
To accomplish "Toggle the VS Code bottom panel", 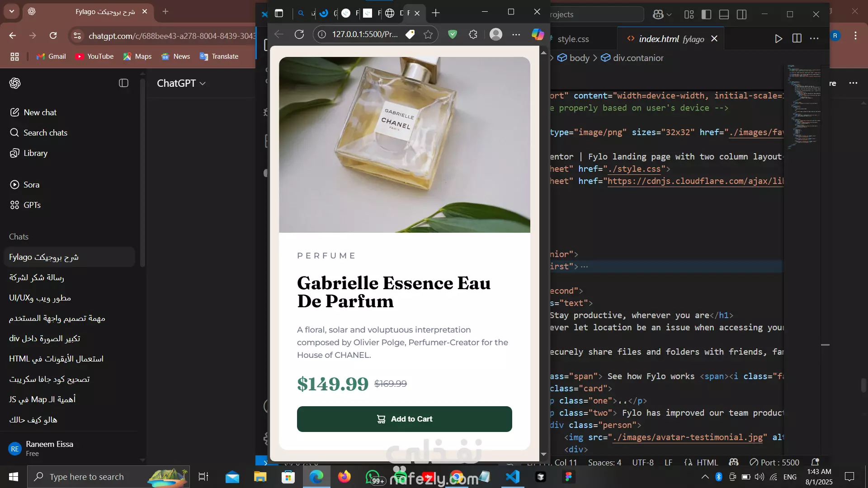I will click(724, 14).
